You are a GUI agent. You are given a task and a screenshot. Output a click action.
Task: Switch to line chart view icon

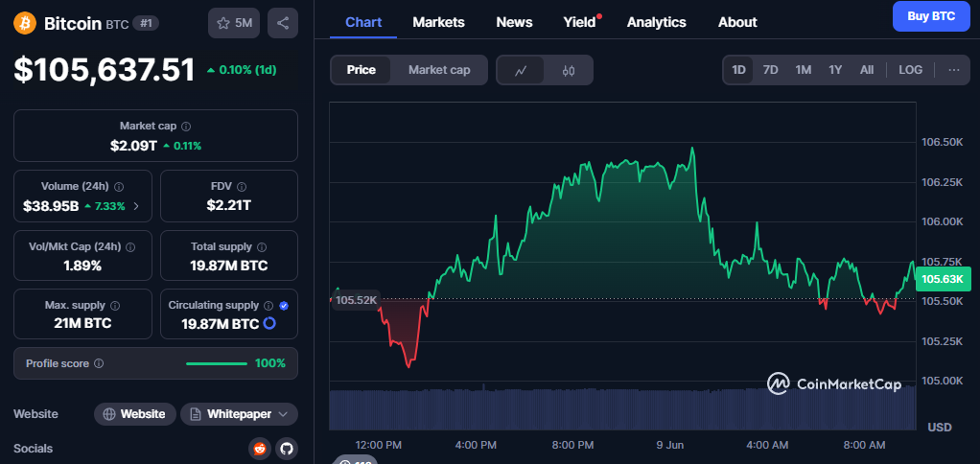click(x=521, y=70)
